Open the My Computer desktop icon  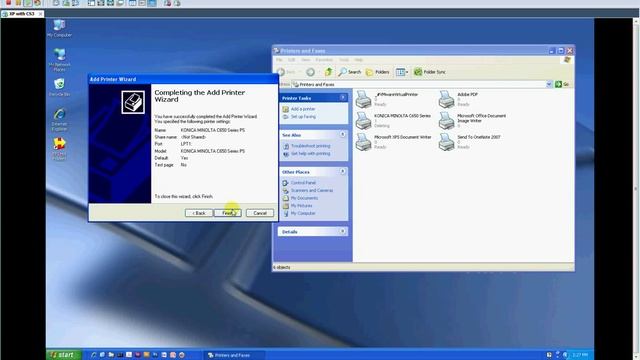[59, 28]
